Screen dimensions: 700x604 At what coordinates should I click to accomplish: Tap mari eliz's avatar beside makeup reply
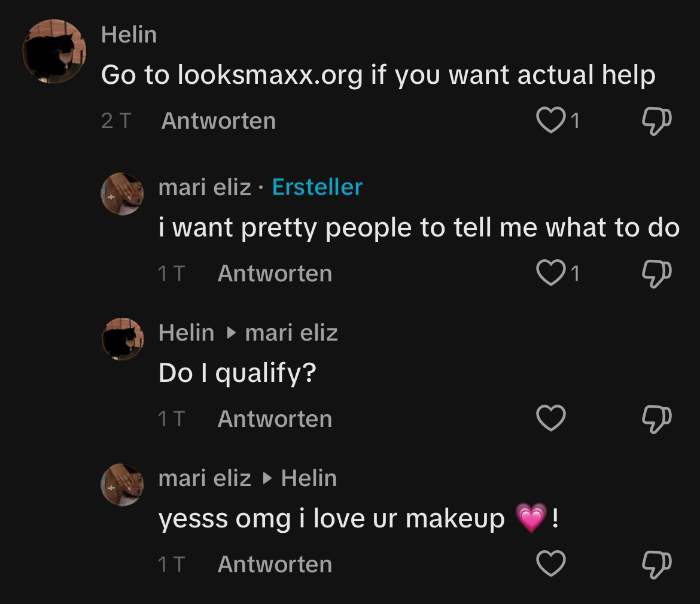[x=123, y=485]
